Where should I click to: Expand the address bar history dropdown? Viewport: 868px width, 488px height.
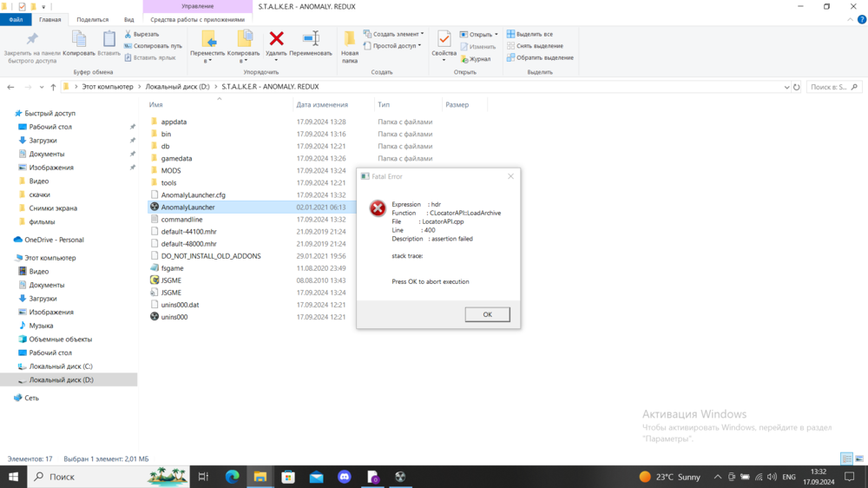[786, 87]
